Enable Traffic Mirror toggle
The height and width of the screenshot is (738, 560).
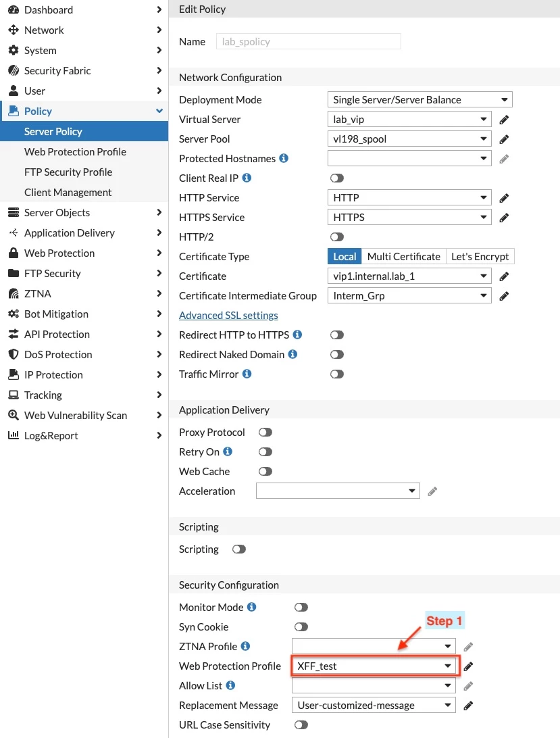tap(337, 374)
